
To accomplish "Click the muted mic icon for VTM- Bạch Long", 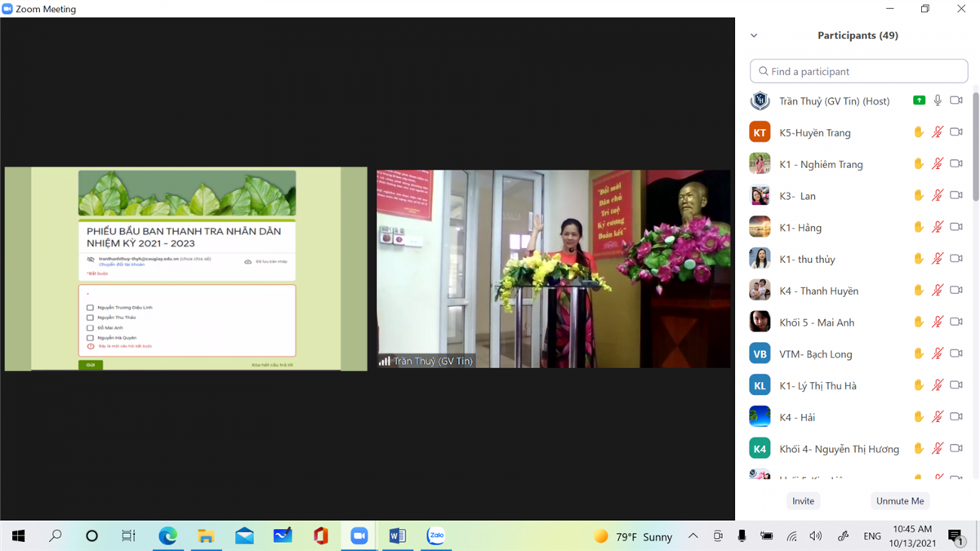I will (x=938, y=353).
